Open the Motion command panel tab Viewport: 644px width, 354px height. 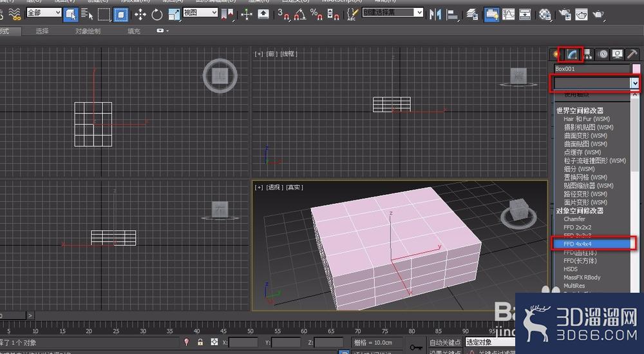[603, 54]
